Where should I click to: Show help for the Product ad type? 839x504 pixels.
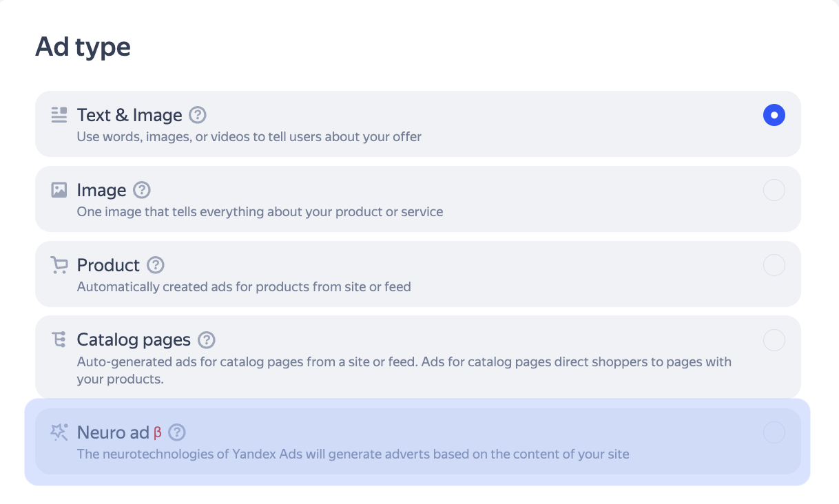tap(156, 265)
